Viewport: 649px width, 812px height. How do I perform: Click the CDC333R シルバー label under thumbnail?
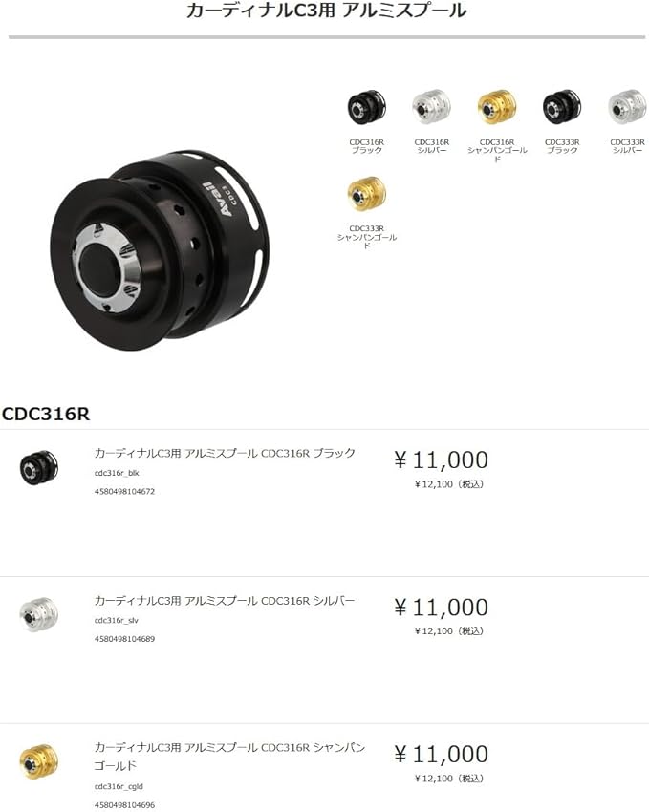click(x=627, y=146)
